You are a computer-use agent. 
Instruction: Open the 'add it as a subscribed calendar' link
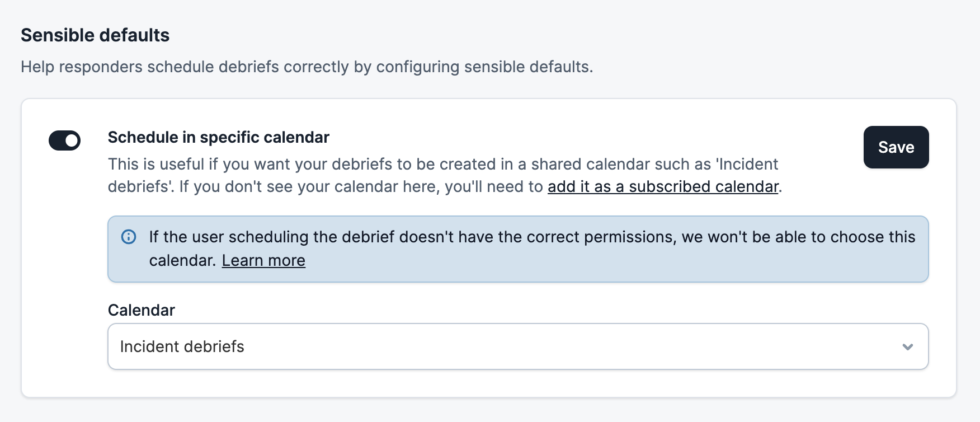click(x=663, y=186)
